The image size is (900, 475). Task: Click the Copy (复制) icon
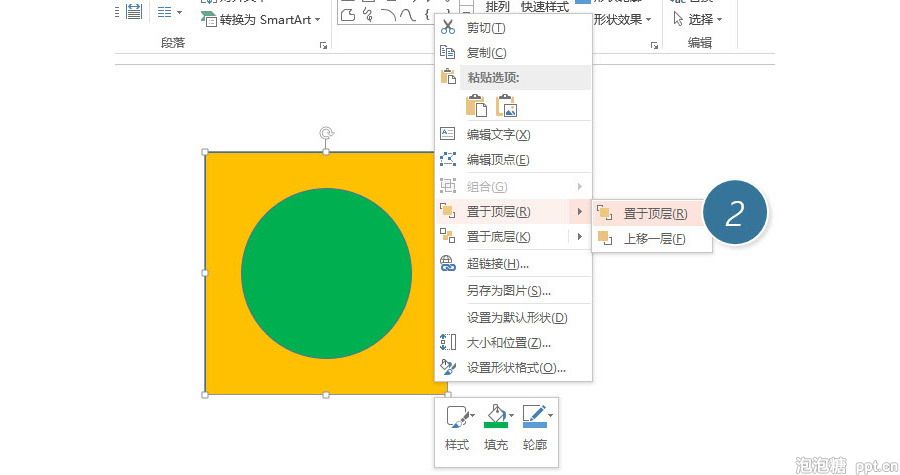pyautogui.click(x=448, y=52)
